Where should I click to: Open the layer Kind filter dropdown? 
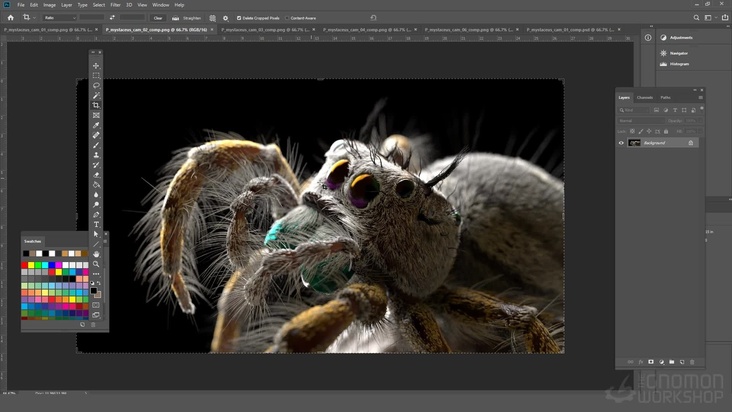pos(633,110)
